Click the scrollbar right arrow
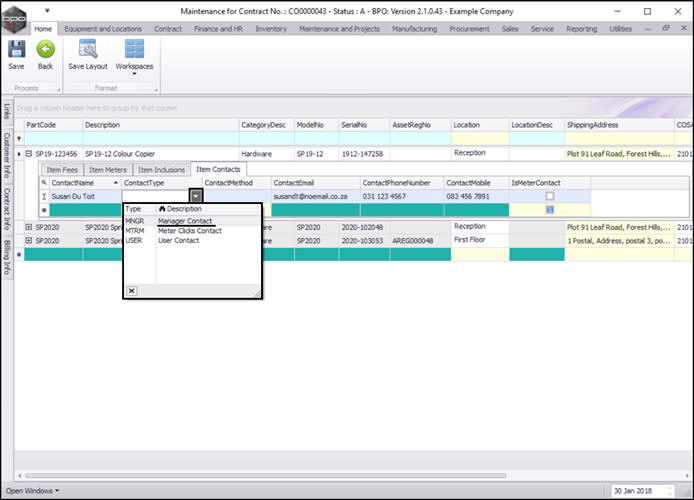This screenshot has height=500, width=694. click(x=687, y=476)
